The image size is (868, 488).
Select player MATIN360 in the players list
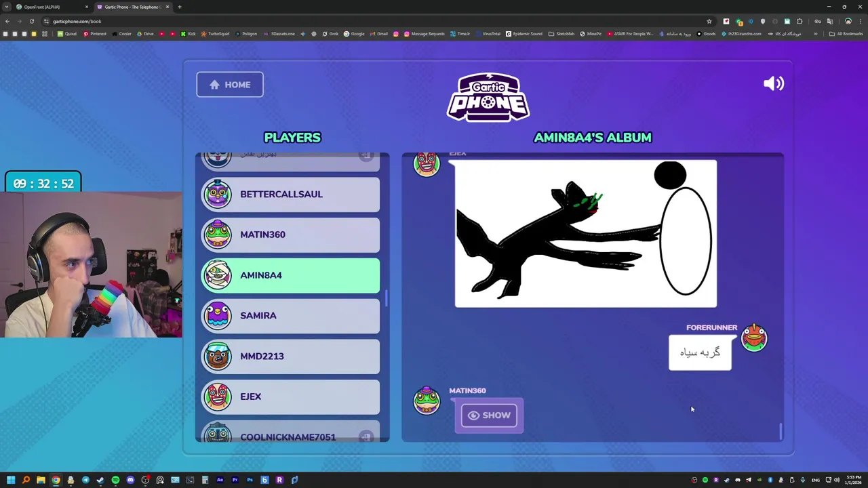tap(291, 235)
